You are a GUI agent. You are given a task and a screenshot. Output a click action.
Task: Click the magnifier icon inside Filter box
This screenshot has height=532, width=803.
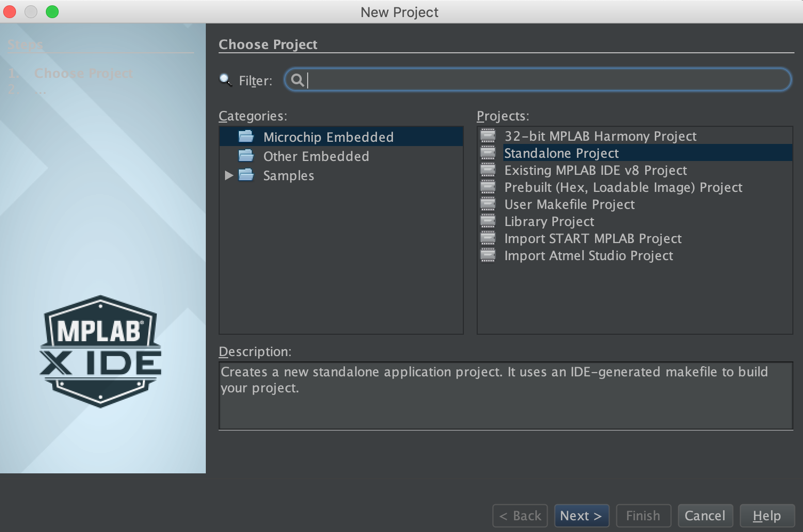297,80
